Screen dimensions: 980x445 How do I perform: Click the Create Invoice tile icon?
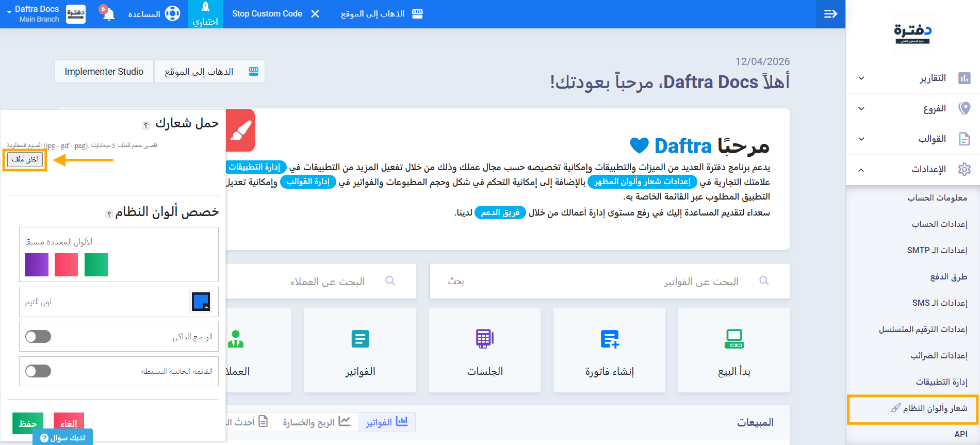[x=609, y=339]
